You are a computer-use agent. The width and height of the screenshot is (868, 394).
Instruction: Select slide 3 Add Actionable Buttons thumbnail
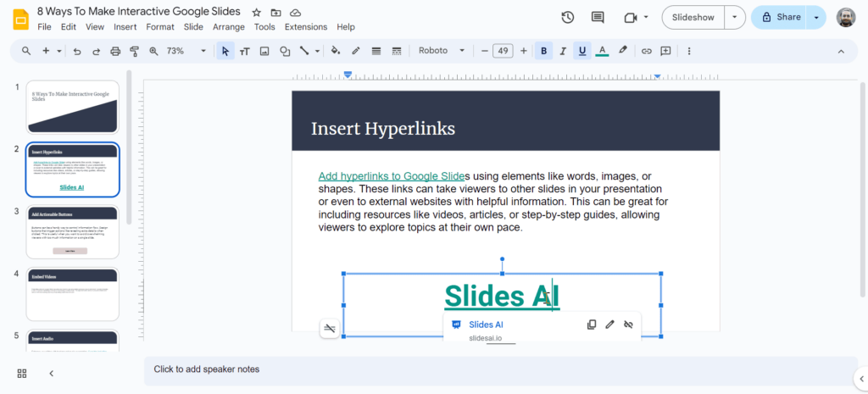[x=73, y=231]
